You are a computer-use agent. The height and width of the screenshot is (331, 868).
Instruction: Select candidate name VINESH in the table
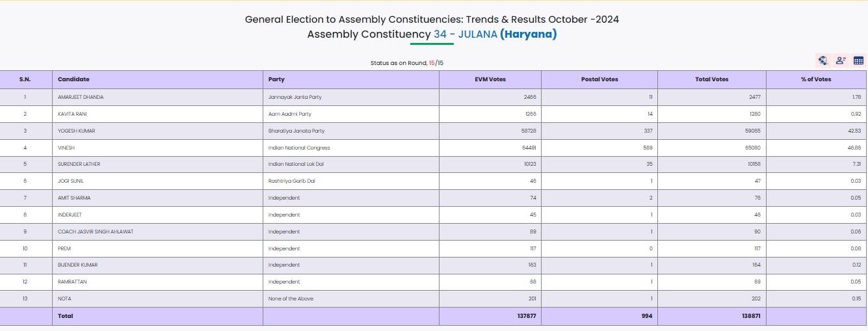(x=66, y=148)
